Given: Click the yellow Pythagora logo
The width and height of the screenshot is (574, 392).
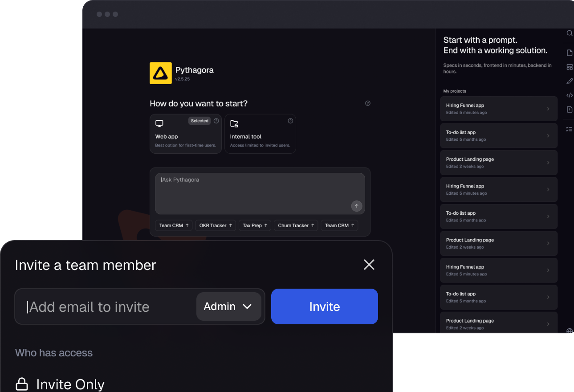Looking at the screenshot, I should [x=161, y=73].
